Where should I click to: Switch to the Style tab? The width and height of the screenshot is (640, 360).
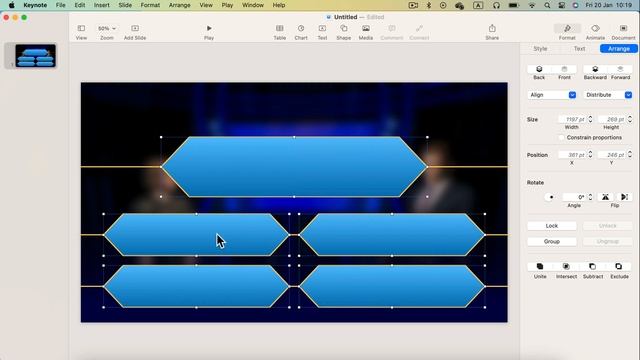click(x=540, y=49)
